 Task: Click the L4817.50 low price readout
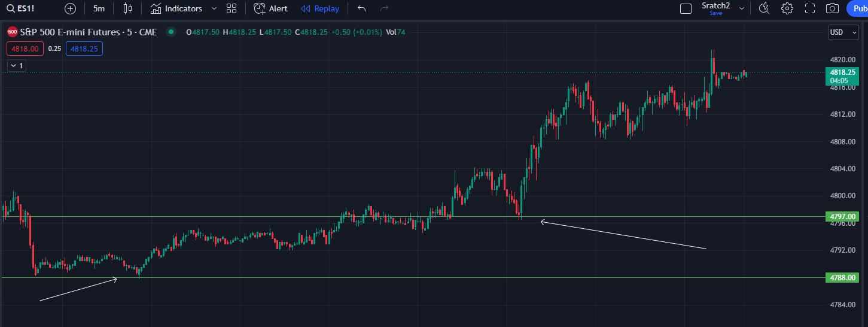point(275,32)
